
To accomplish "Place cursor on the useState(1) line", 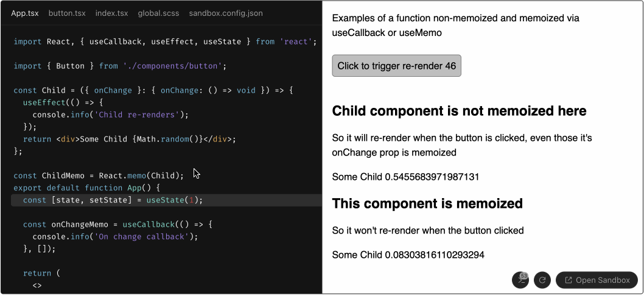I will [166, 200].
